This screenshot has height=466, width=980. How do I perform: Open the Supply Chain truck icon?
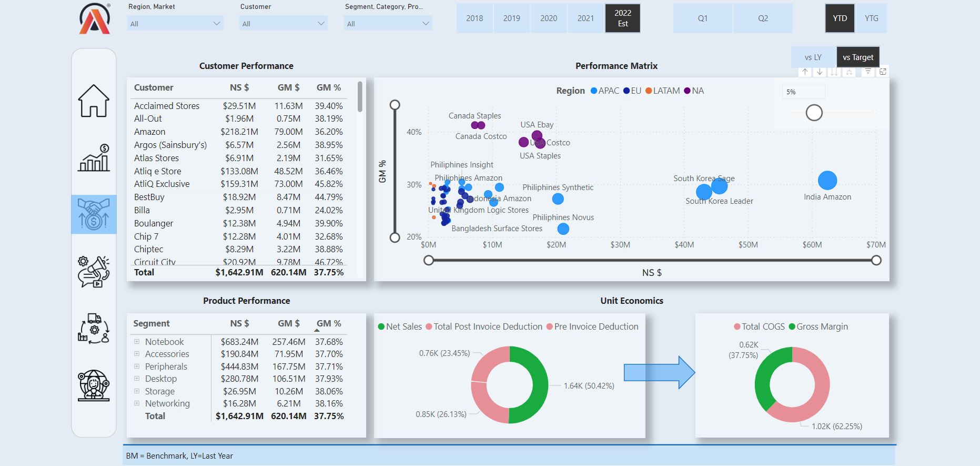coord(94,329)
